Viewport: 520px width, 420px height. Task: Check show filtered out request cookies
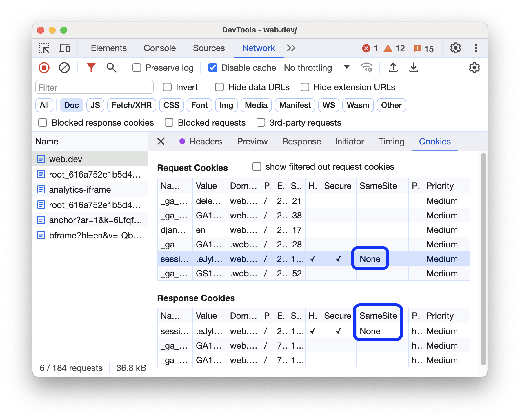(257, 166)
